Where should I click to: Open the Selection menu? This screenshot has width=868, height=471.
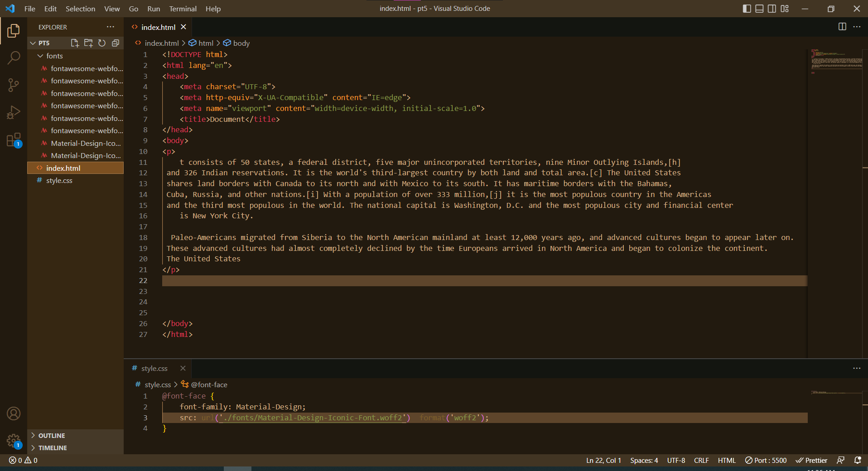coord(80,9)
